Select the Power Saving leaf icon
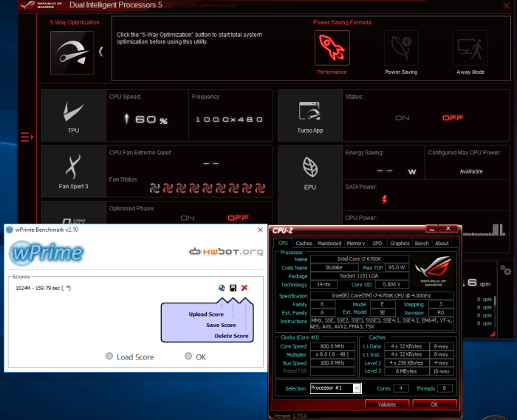This screenshot has width=517, height=420. pos(401,48)
